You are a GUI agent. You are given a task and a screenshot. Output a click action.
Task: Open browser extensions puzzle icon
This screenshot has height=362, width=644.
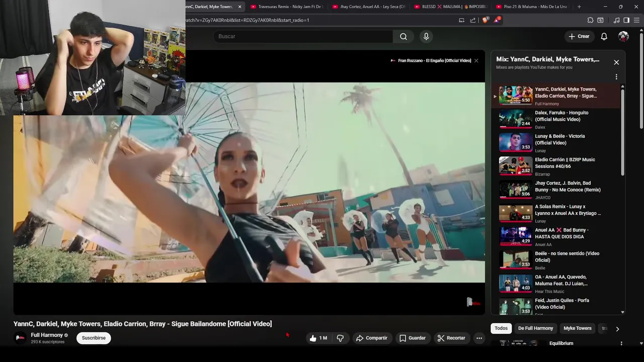point(590,20)
